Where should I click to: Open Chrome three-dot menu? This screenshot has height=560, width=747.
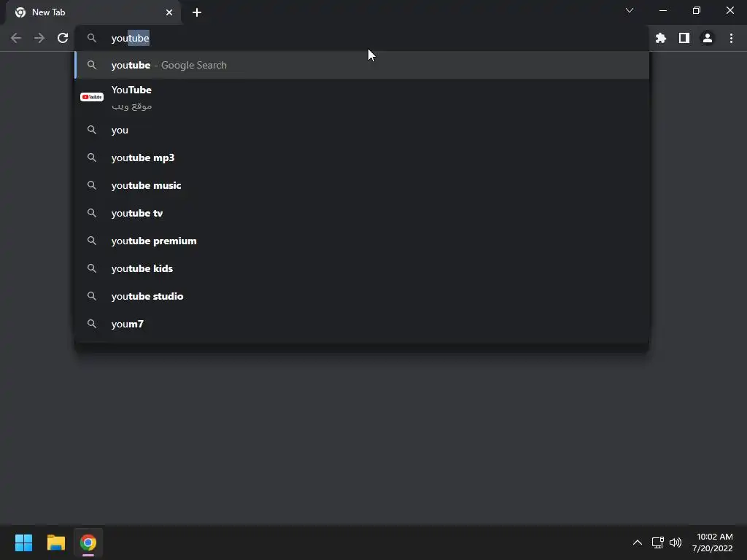(731, 38)
